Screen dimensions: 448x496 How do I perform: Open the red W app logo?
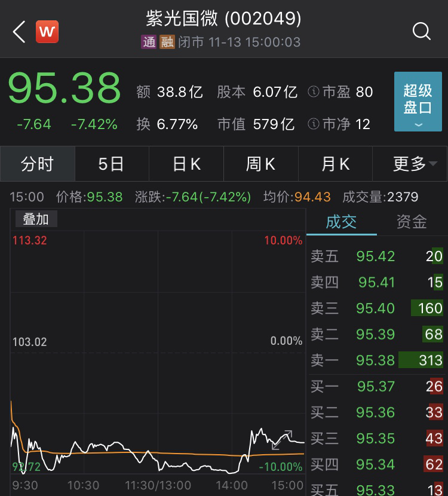point(47,32)
